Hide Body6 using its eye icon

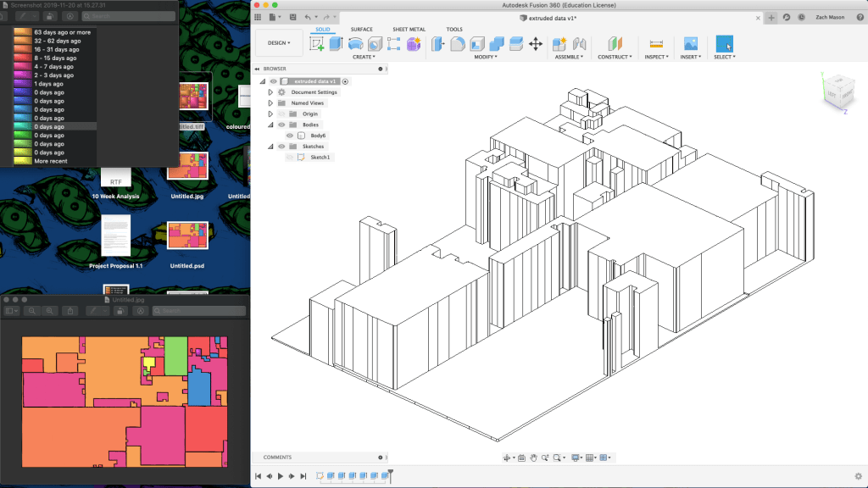(290, 136)
